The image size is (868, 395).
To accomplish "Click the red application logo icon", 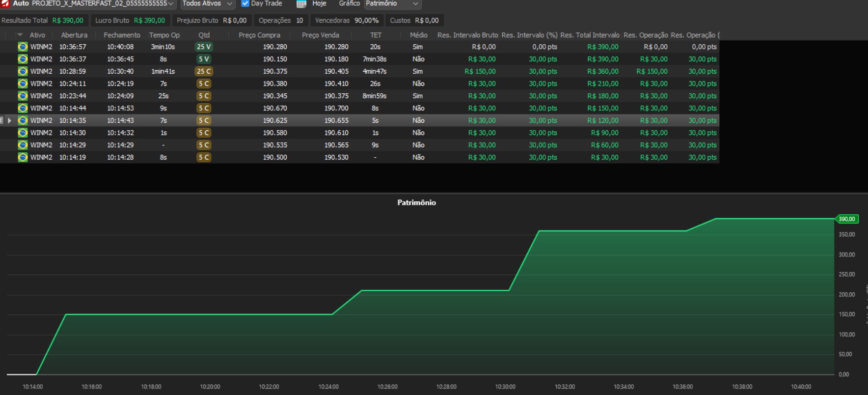I will (x=5, y=3).
